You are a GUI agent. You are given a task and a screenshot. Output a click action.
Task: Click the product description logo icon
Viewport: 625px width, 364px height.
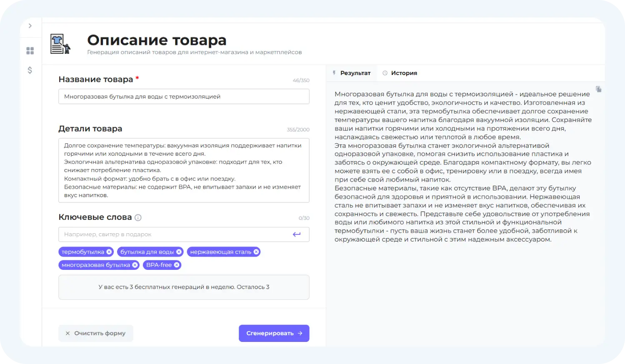(x=60, y=44)
